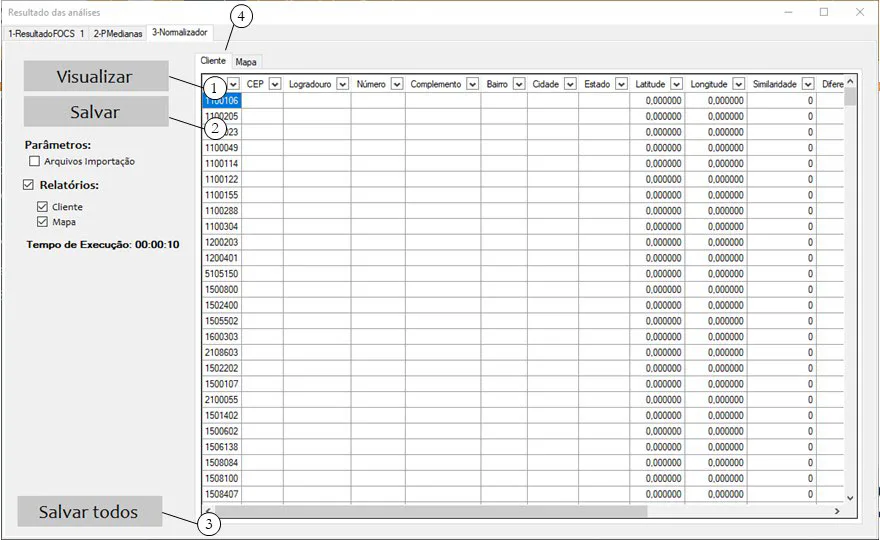
Task: Open the Cidade column filter dropdown
Action: [x=570, y=84]
